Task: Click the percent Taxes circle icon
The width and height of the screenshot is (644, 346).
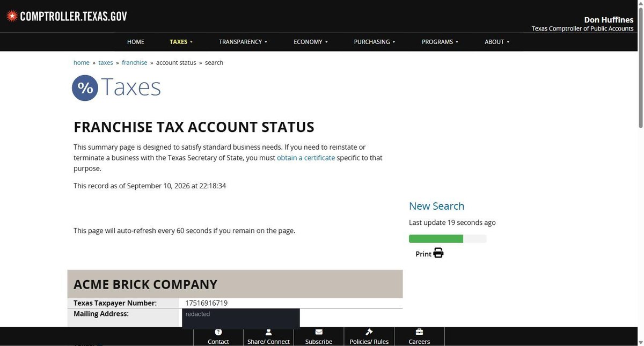Action: tap(85, 88)
